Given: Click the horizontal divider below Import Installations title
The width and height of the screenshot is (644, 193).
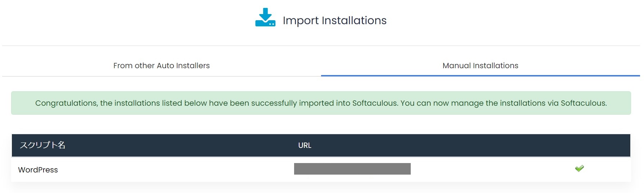Looking at the screenshot, I should [x=321, y=45].
